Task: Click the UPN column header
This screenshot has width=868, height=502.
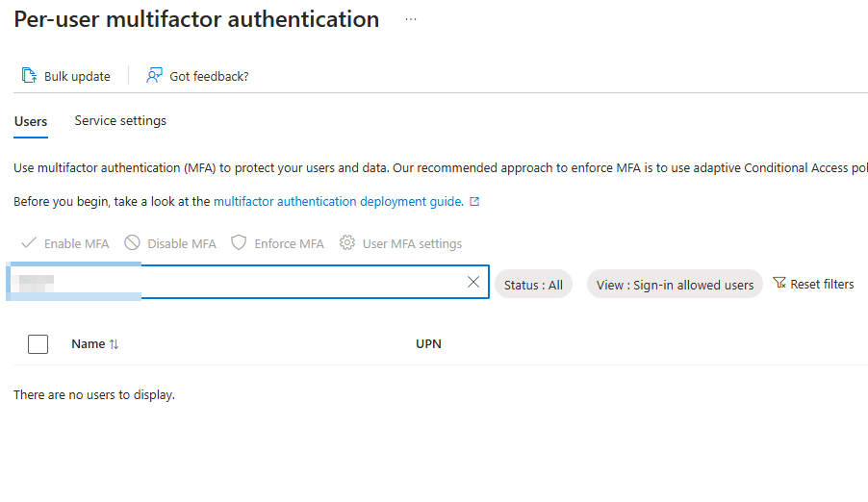Action: pos(428,344)
